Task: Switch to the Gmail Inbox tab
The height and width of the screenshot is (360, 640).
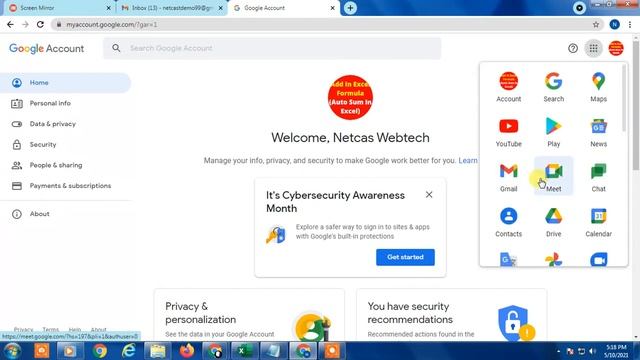Action: coord(171,8)
